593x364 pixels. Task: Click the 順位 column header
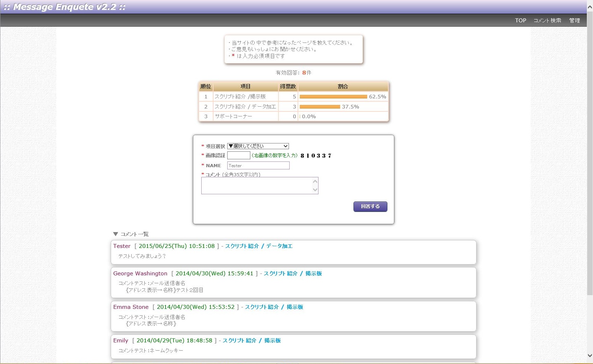tap(206, 86)
